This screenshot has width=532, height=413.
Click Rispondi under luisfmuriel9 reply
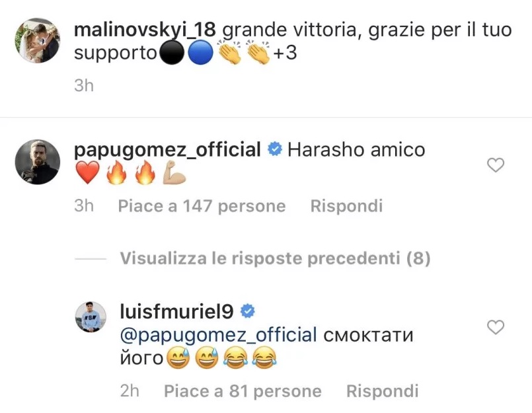click(x=383, y=391)
